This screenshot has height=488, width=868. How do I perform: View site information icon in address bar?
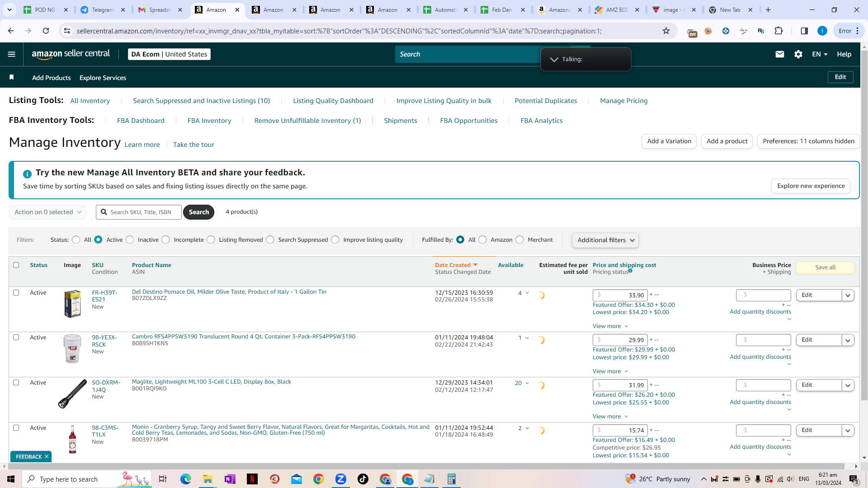67,31
